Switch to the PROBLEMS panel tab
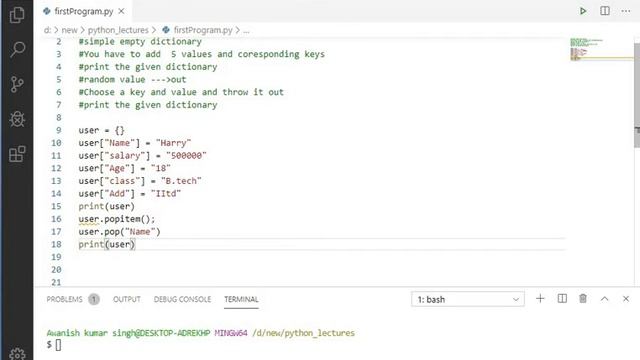The image size is (640, 360). pyautogui.click(x=64, y=299)
